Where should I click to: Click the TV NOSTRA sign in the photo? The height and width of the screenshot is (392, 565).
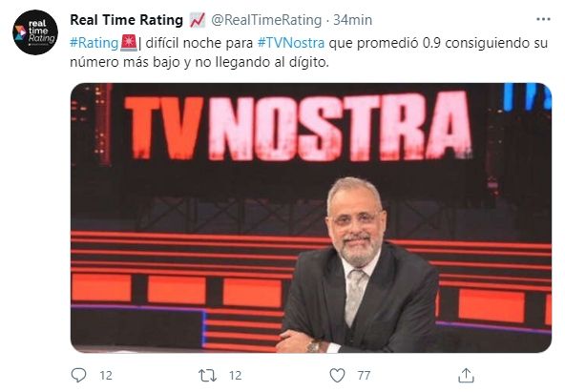[x=299, y=125]
